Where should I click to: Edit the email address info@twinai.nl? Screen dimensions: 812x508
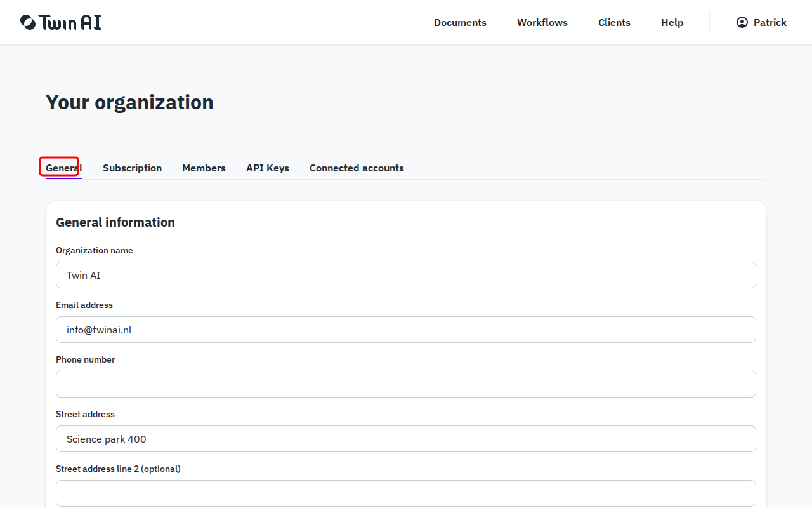click(406, 330)
